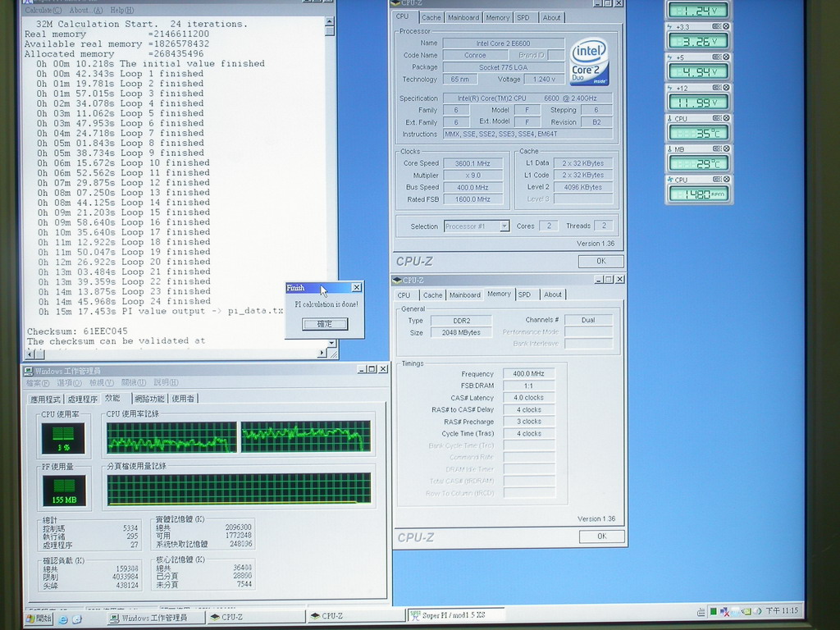Open settings icon on the CPU temperature monitor
The width and height of the screenshot is (840, 630).
coord(717,118)
